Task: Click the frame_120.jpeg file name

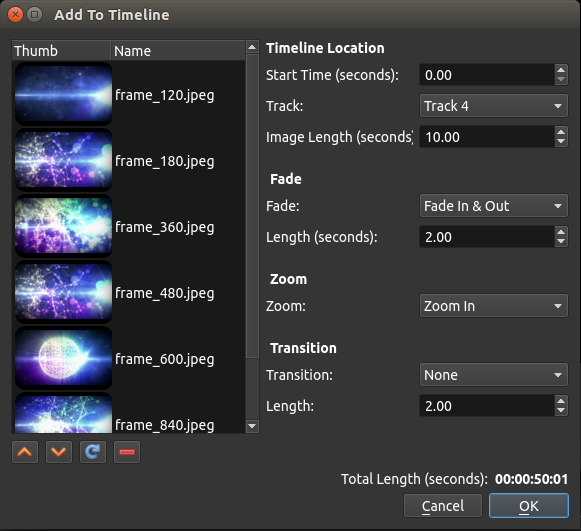Action: 165,96
